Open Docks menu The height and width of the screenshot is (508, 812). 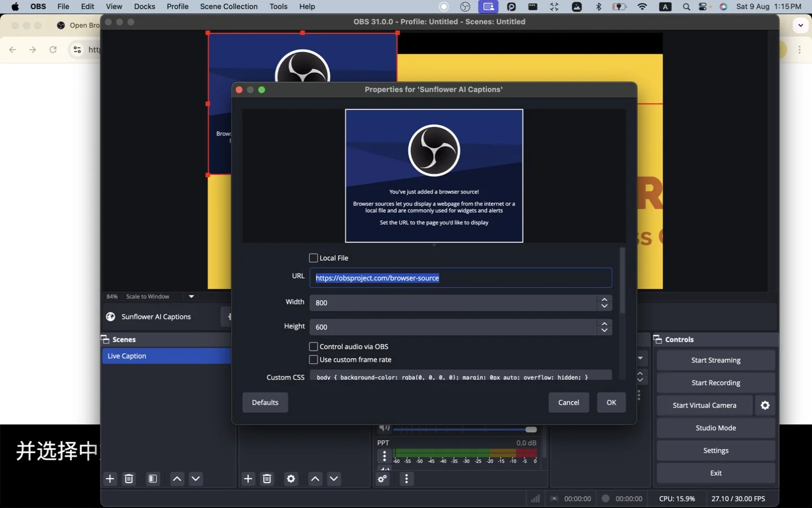click(x=144, y=7)
